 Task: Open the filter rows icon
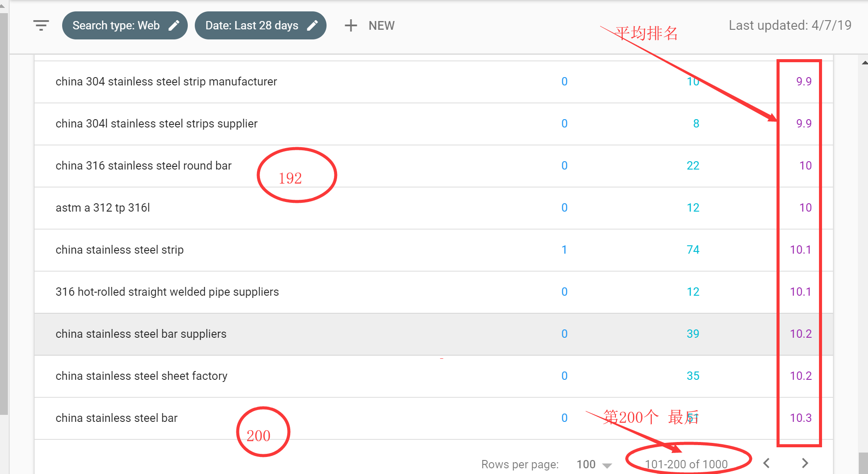pos(41,25)
